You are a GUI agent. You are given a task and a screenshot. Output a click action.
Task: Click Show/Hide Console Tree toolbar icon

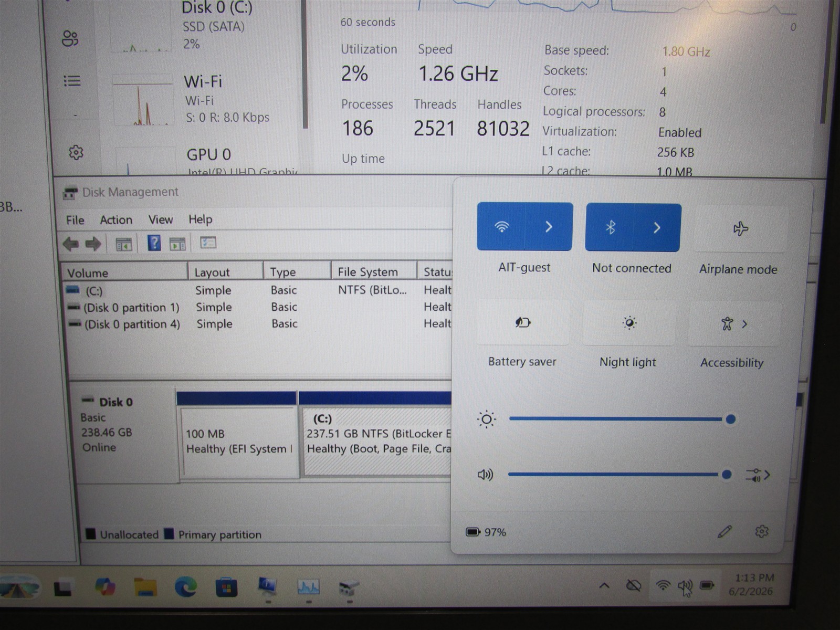tap(123, 244)
